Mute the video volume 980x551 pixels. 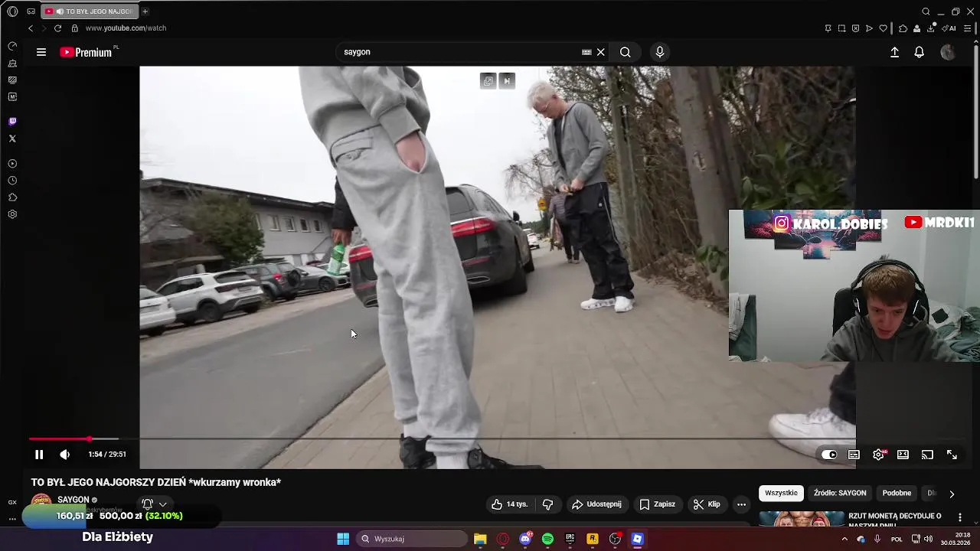coord(65,455)
